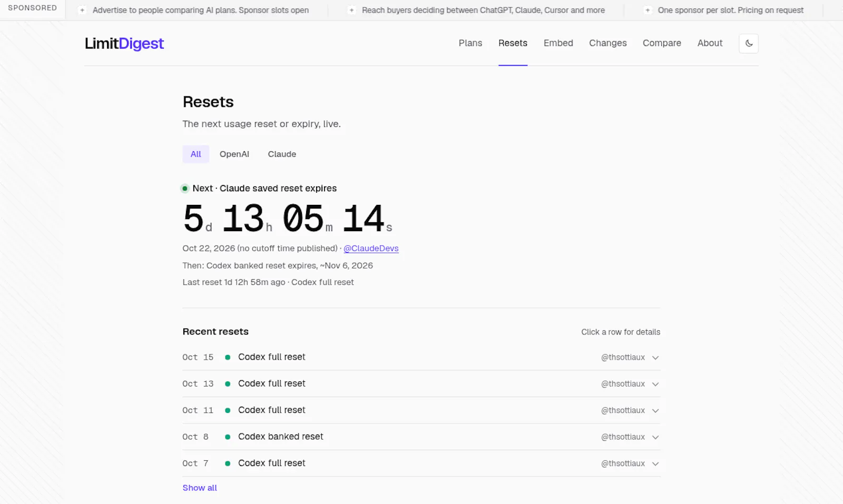Open the Reach buyers sponsor ad
Screen dimensions: 843x504
tap(483, 10)
